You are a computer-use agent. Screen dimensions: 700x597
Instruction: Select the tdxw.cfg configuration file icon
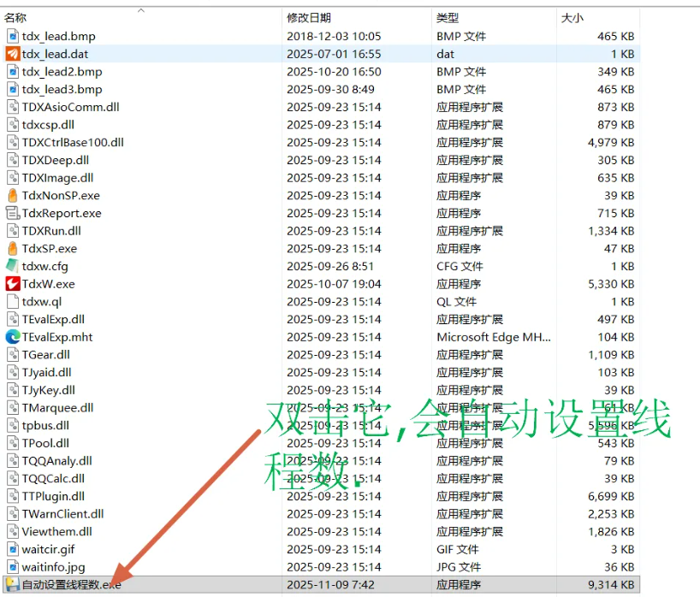coord(13,266)
